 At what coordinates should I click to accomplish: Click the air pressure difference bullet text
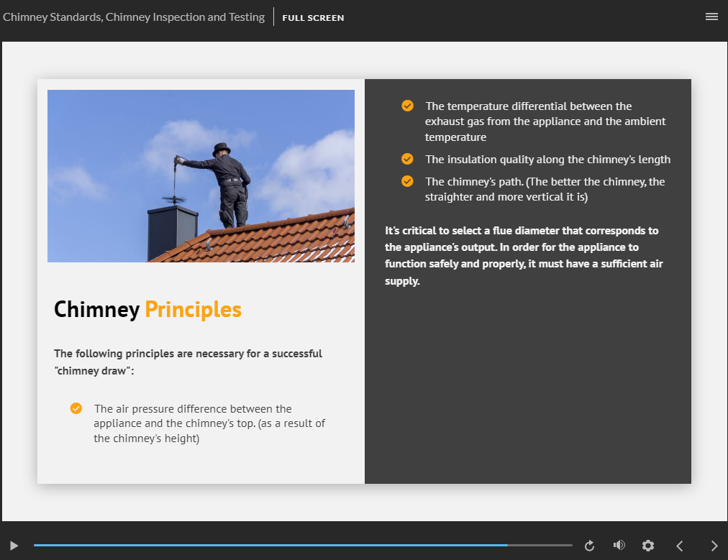coord(209,423)
